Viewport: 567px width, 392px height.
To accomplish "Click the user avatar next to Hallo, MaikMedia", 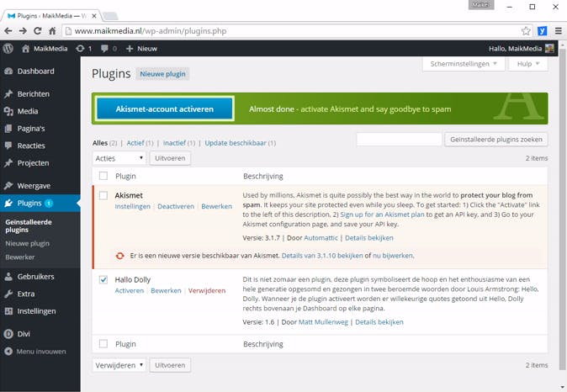I will 549,49.
